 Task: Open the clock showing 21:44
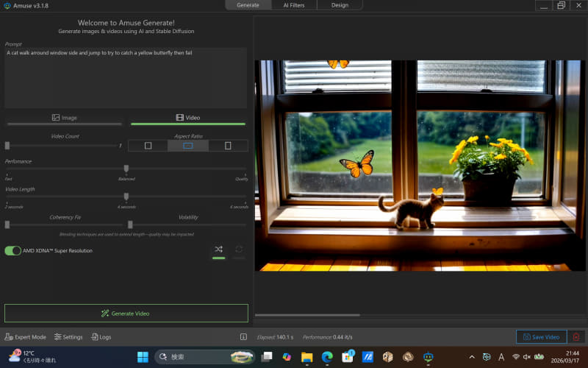tap(565, 357)
